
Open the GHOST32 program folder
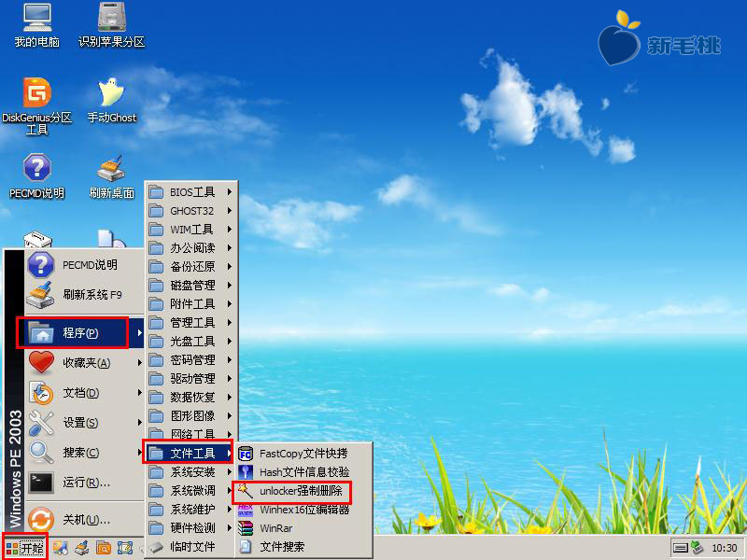pyautogui.click(x=191, y=211)
